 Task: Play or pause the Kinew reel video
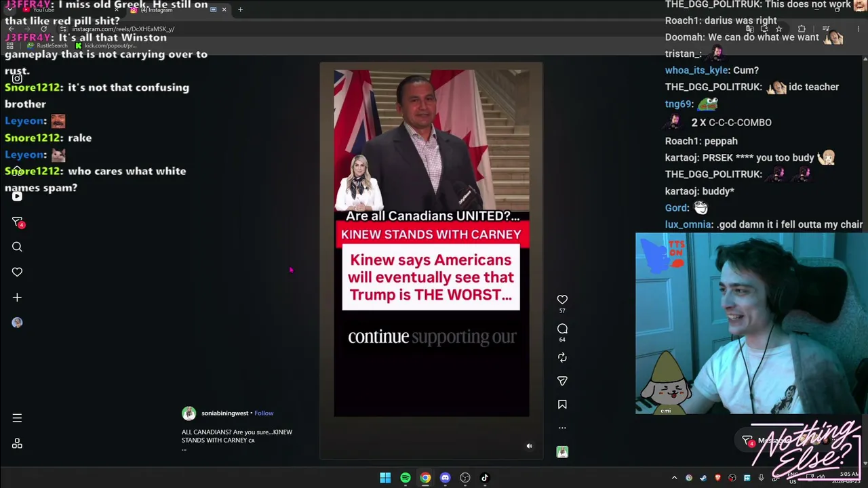pos(431,243)
